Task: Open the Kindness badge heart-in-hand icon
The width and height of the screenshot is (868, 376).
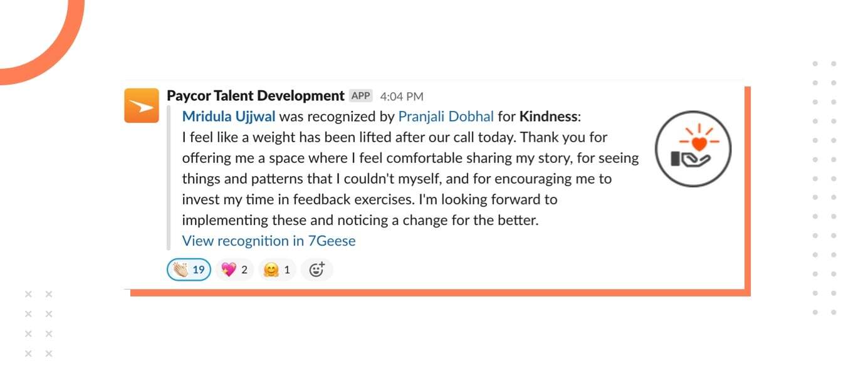Action: tap(693, 148)
